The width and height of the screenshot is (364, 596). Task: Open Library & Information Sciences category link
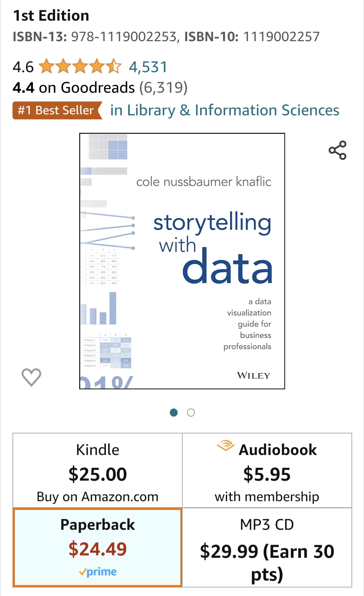click(225, 110)
